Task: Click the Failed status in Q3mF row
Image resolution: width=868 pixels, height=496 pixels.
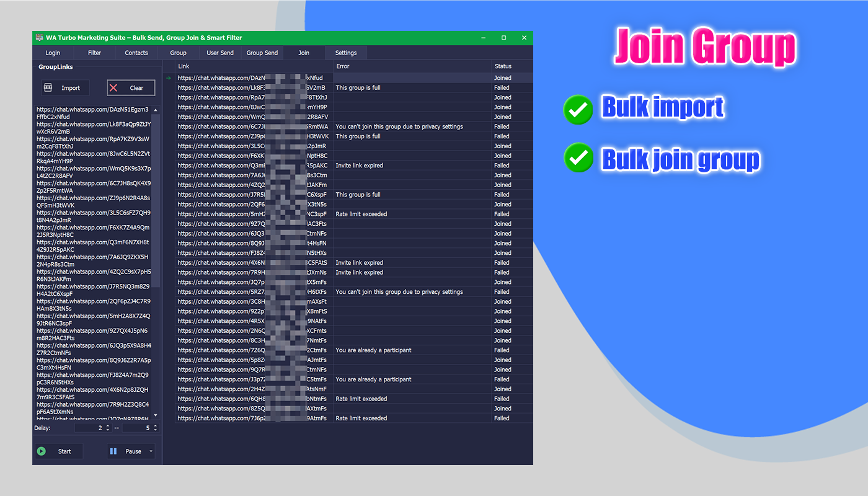Action: [x=502, y=166]
